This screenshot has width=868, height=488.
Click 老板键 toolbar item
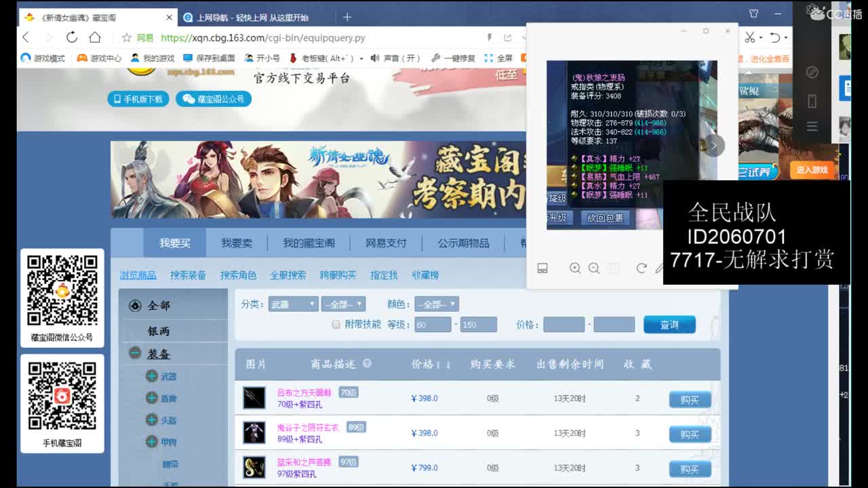[x=321, y=58]
